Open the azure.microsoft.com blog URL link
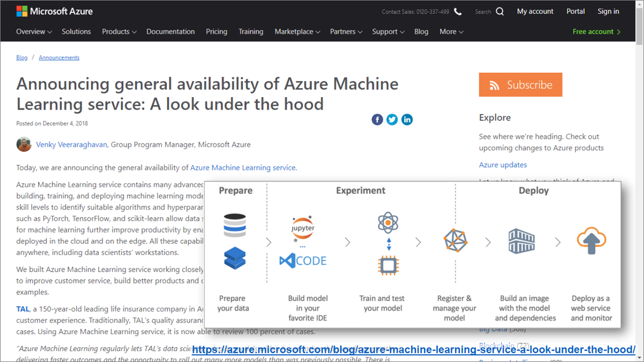 point(414,350)
